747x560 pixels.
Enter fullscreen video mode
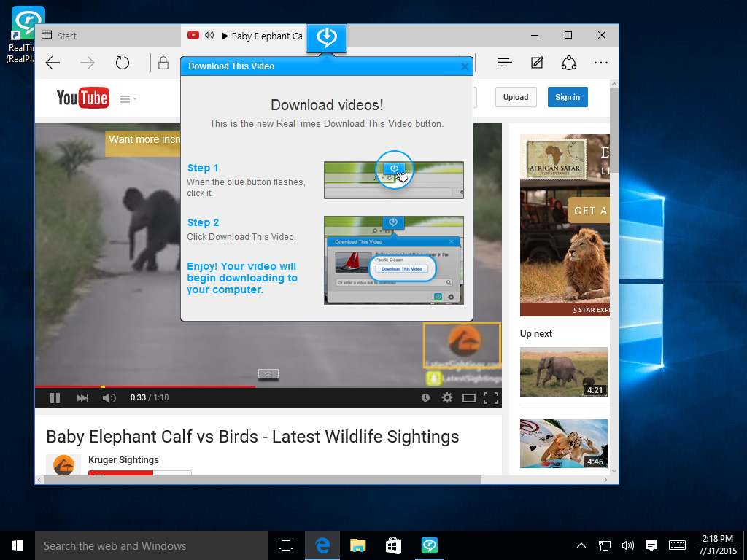click(491, 398)
